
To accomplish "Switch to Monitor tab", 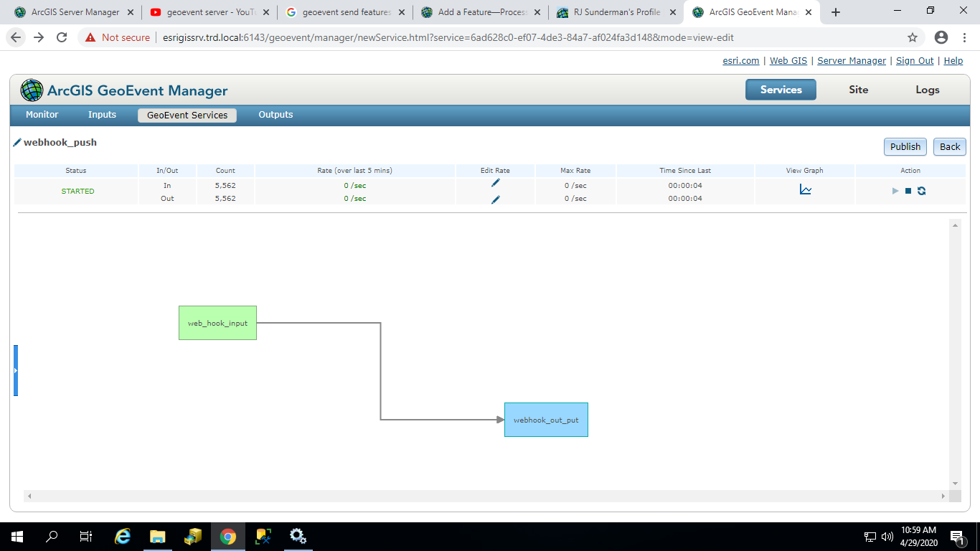I will (42, 115).
